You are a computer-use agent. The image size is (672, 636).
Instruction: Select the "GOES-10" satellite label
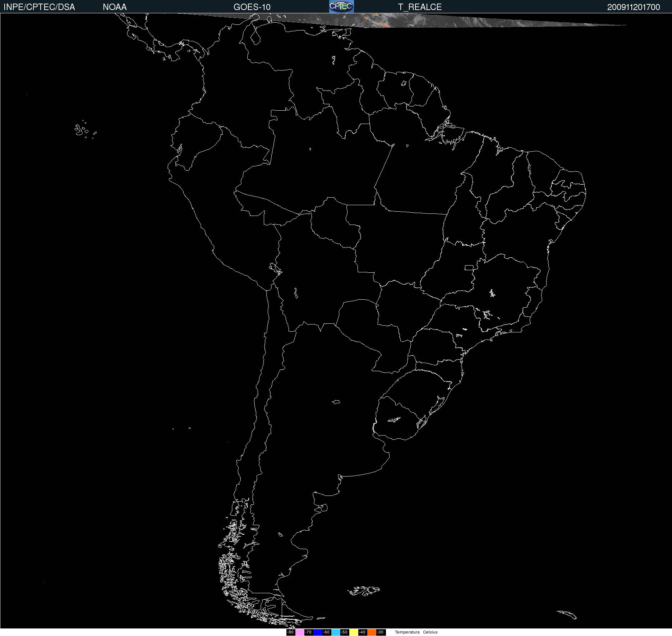click(x=252, y=7)
